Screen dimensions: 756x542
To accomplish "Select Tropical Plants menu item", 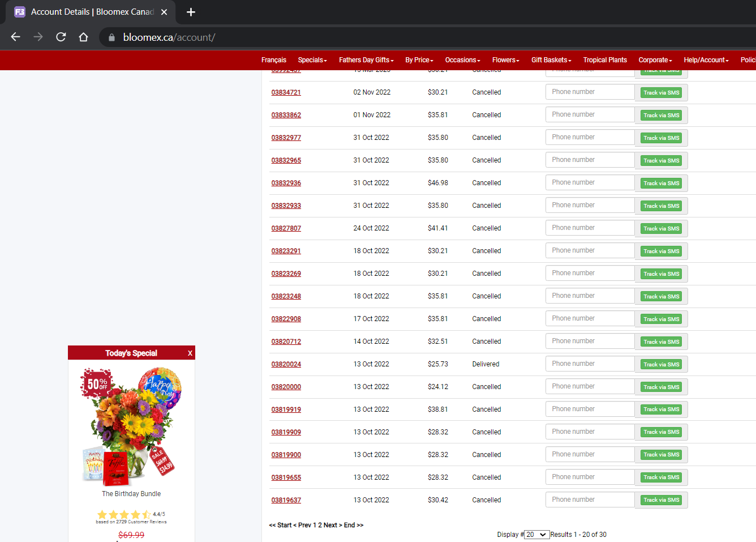I will click(605, 60).
